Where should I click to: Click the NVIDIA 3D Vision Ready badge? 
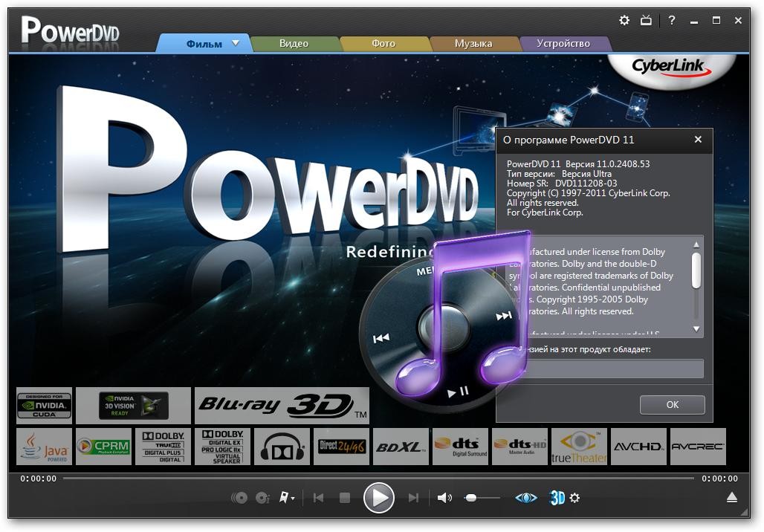(134, 406)
